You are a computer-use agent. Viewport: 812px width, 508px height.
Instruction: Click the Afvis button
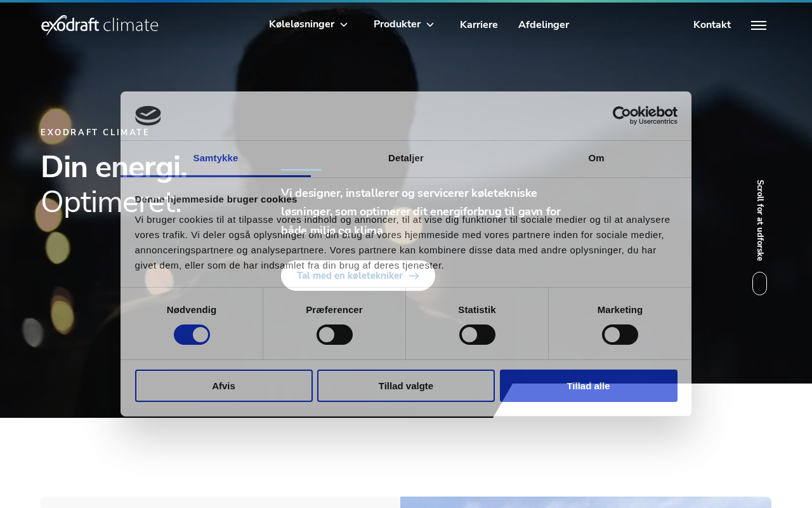pyautogui.click(x=224, y=386)
